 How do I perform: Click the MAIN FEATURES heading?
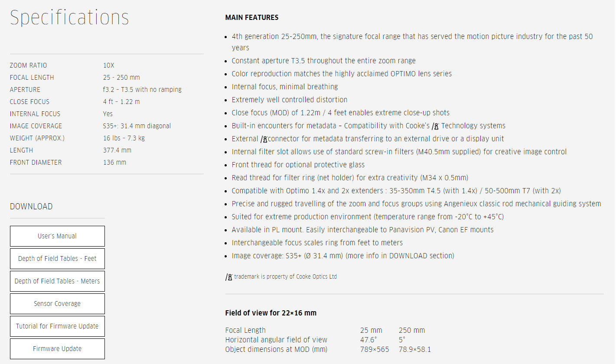252,18
